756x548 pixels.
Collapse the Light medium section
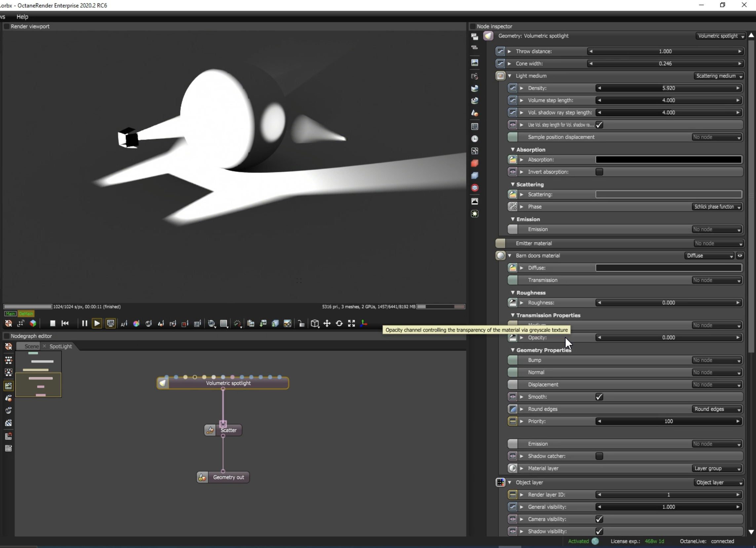[x=509, y=76]
